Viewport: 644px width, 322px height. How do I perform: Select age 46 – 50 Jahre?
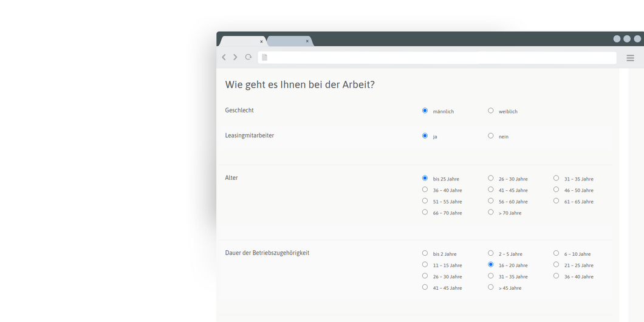pos(556,190)
